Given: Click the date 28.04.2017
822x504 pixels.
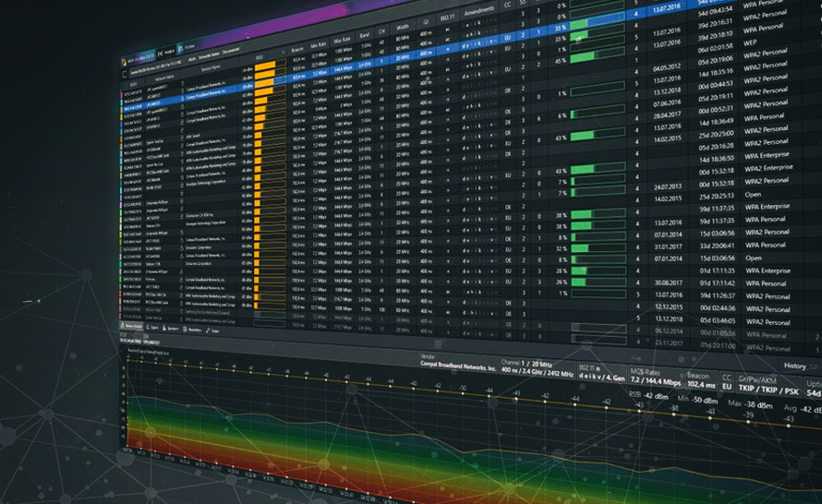Looking at the screenshot, I should click(x=667, y=114).
